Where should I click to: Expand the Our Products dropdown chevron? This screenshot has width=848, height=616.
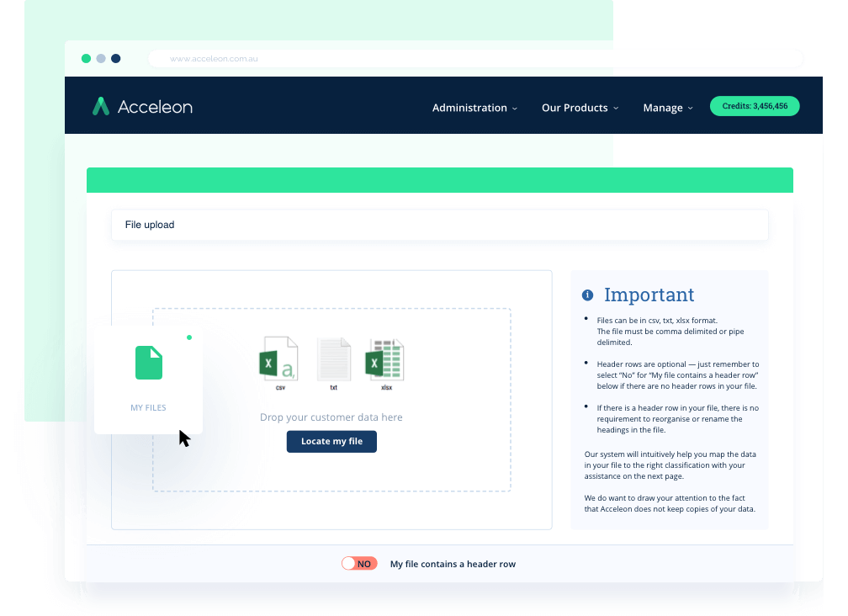[x=616, y=109]
